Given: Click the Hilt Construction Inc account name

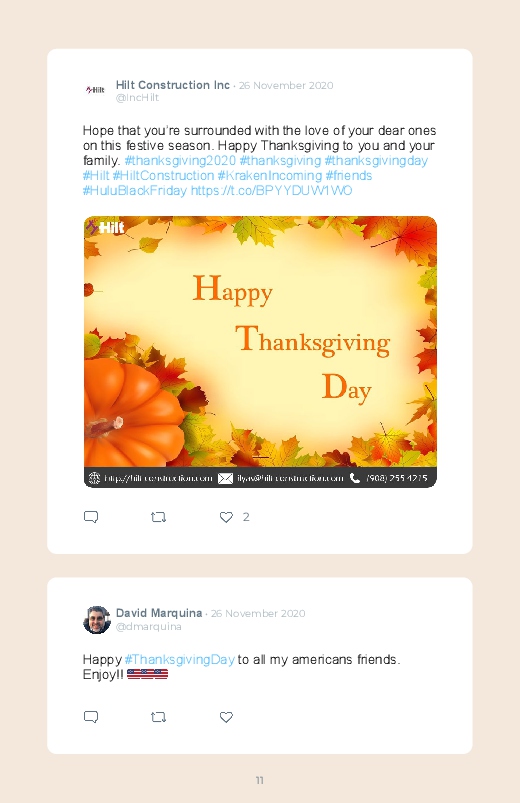Looking at the screenshot, I should pyautogui.click(x=173, y=85).
